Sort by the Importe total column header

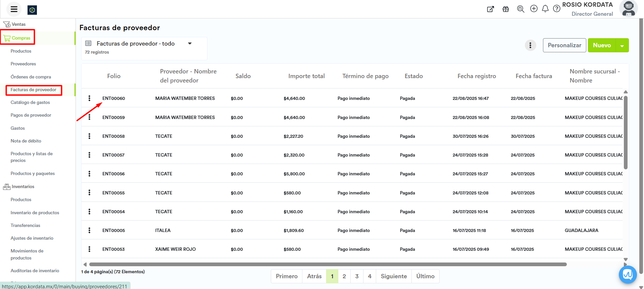(x=306, y=76)
